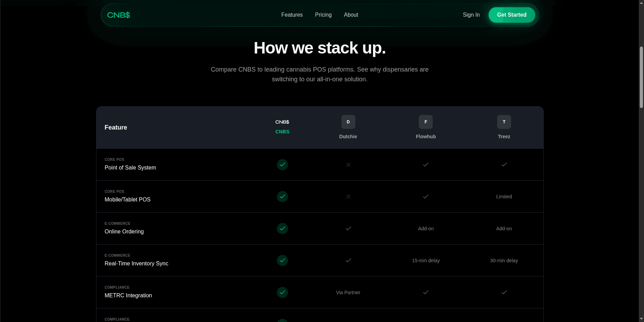Click Dutchie check for Real-Time Inventory Sync

(348, 261)
